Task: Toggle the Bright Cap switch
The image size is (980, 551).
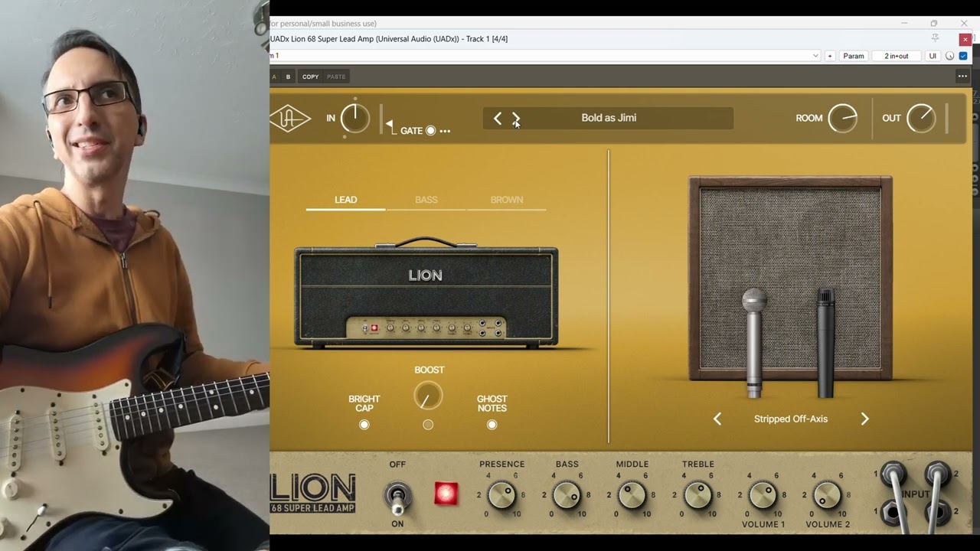Action: [364, 425]
